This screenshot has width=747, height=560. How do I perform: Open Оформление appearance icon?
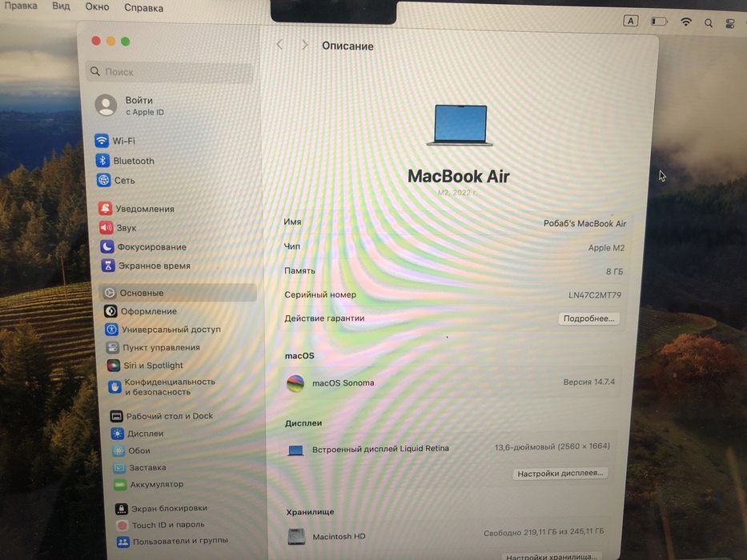click(110, 311)
